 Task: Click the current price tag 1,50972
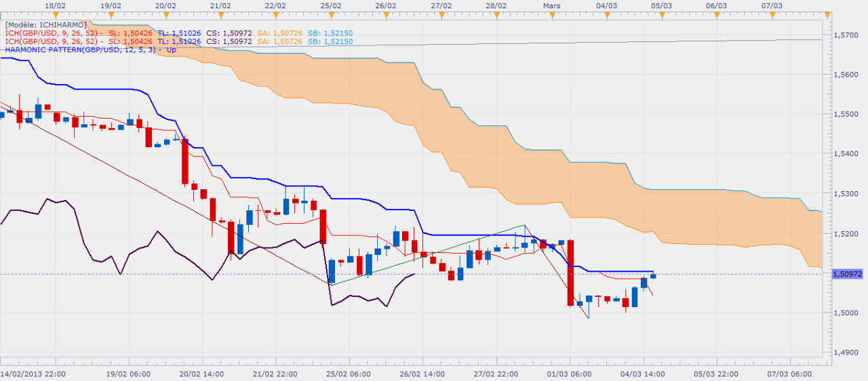tap(848, 274)
